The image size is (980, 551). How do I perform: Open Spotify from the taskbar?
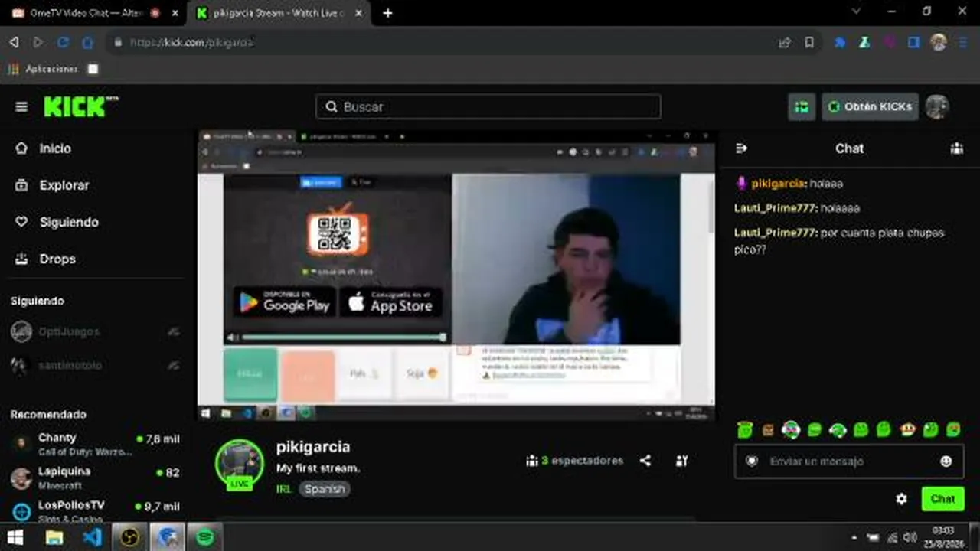(x=204, y=537)
